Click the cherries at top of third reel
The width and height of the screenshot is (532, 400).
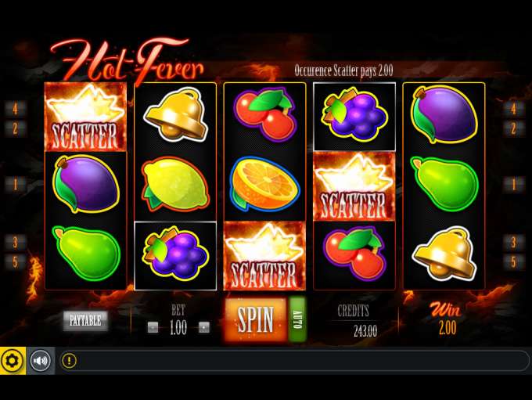(x=264, y=115)
